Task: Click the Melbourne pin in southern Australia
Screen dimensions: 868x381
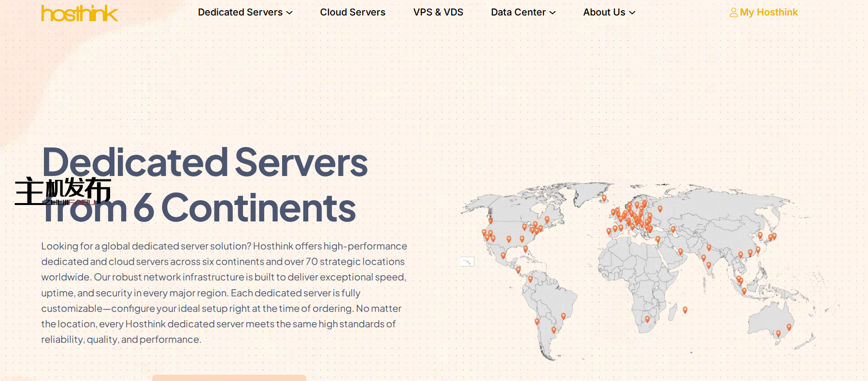Action: tap(778, 334)
